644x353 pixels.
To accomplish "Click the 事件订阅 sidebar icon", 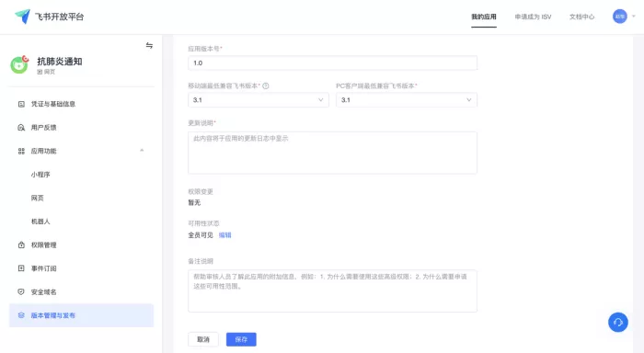I will (x=21, y=268).
